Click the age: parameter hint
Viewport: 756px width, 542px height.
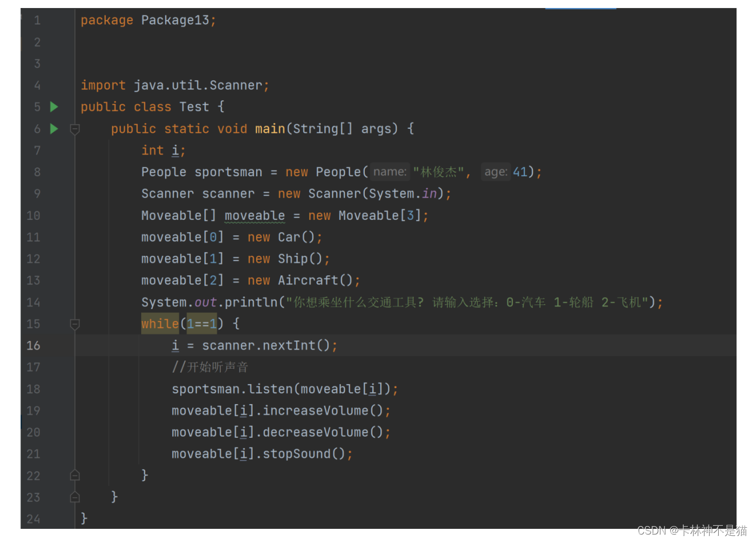click(x=495, y=172)
